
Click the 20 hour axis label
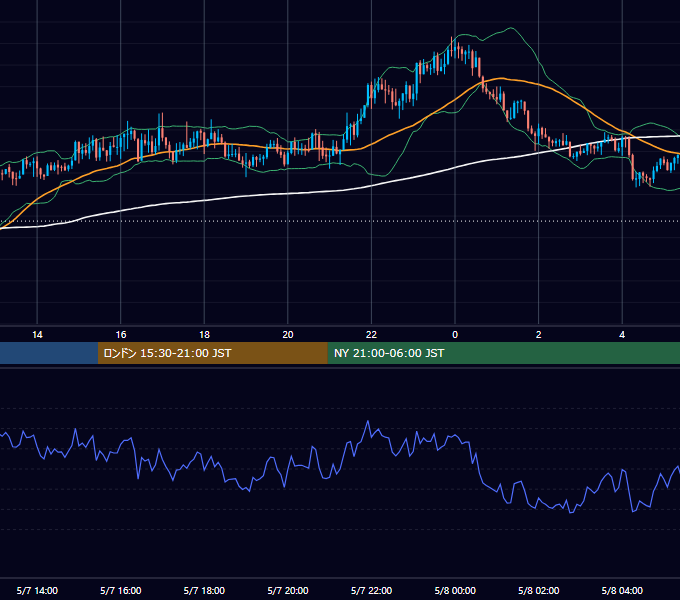pyautogui.click(x=288, y=335)
